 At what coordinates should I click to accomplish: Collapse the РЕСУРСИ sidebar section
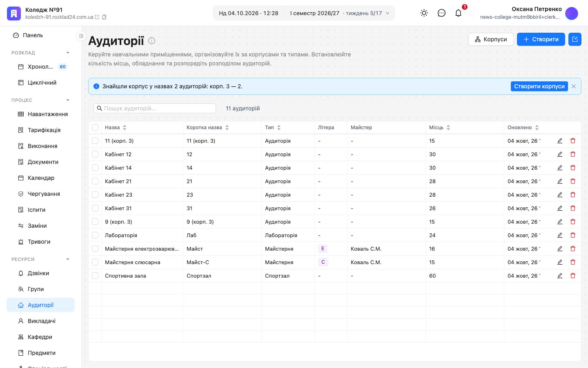point(68,259)
